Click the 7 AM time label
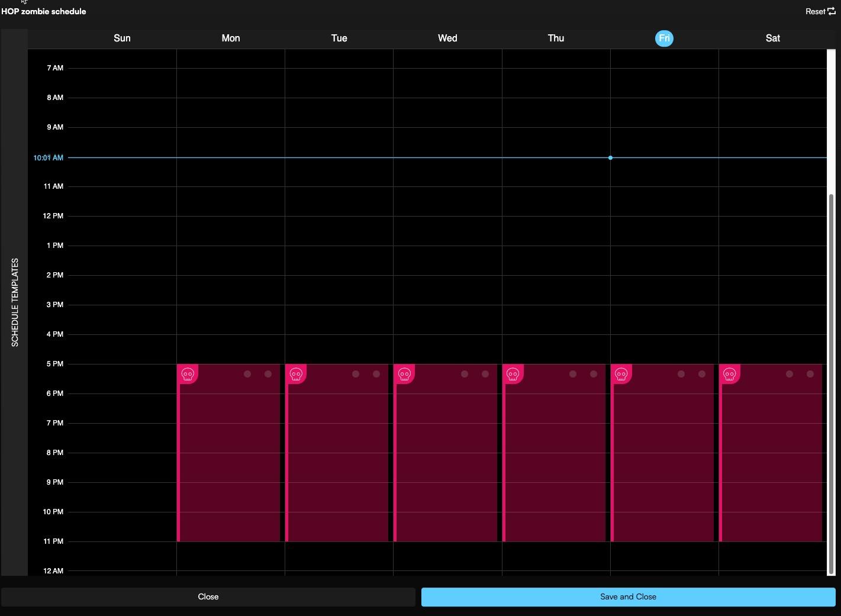 pos(55,68)
